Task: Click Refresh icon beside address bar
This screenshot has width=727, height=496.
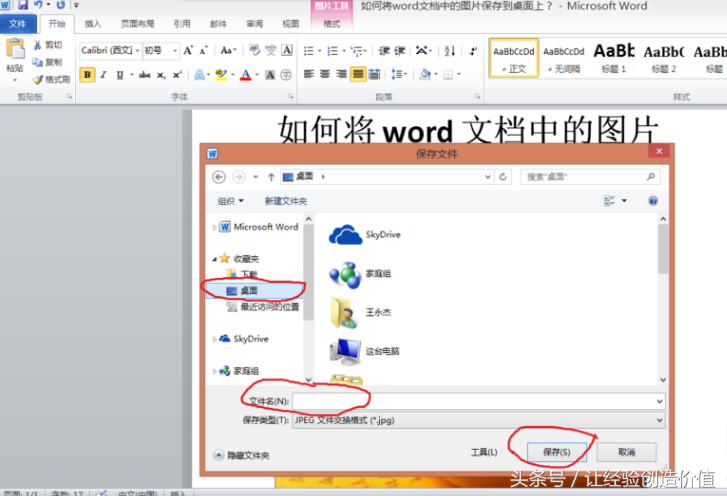Action: click(503, 177)
